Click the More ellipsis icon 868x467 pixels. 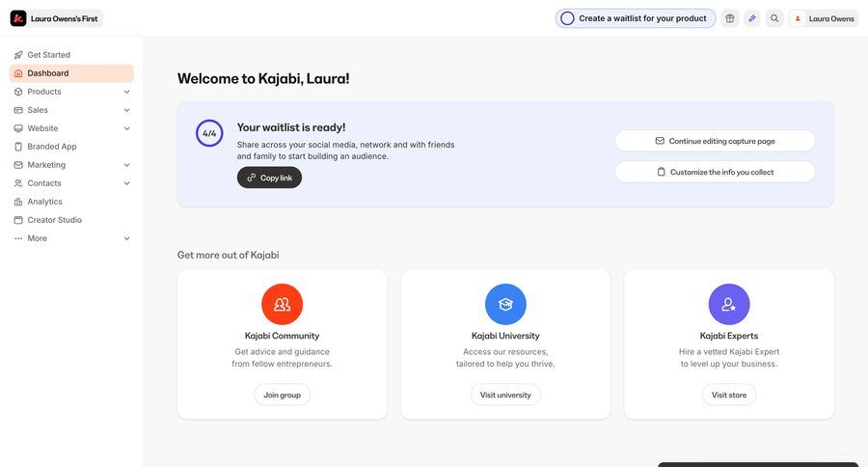click(x=18, y=238)
